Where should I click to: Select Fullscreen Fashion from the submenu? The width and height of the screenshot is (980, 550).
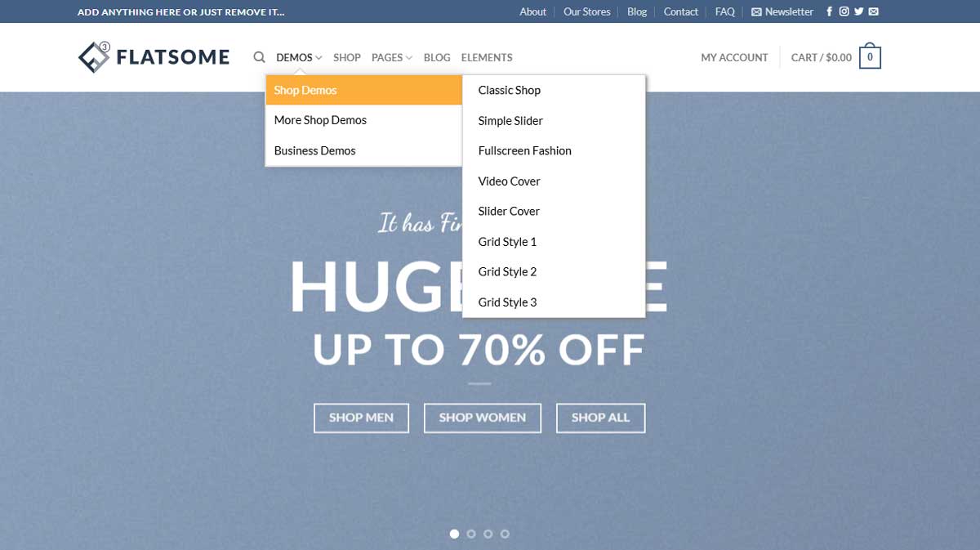[x=525, y=150]
